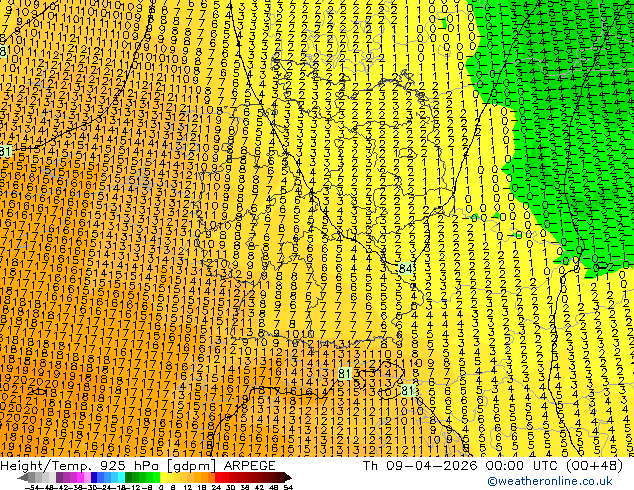Click the dark purple legend swatch above -42

(x=59, y=477)
